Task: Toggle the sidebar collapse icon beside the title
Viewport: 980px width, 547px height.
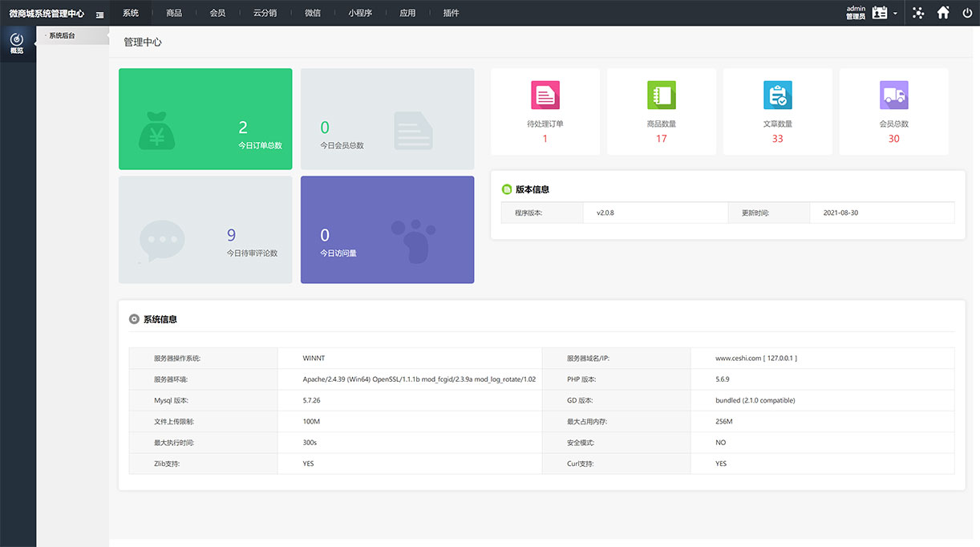Action: pyautogui.click(x=99, y=14)
